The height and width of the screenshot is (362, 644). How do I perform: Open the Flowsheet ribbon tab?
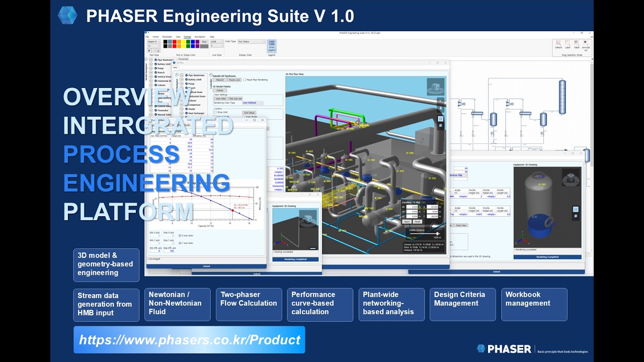(167, 37)
